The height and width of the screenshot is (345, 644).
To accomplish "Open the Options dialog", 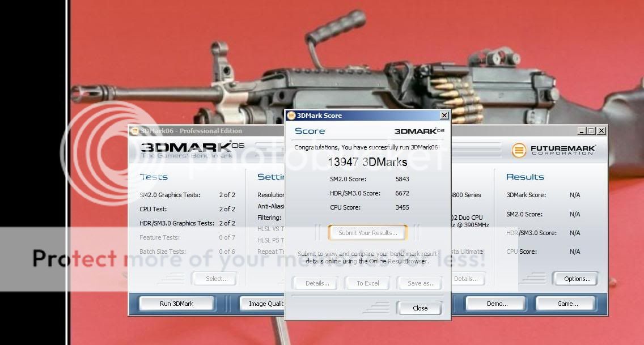I will coord(575,279).
